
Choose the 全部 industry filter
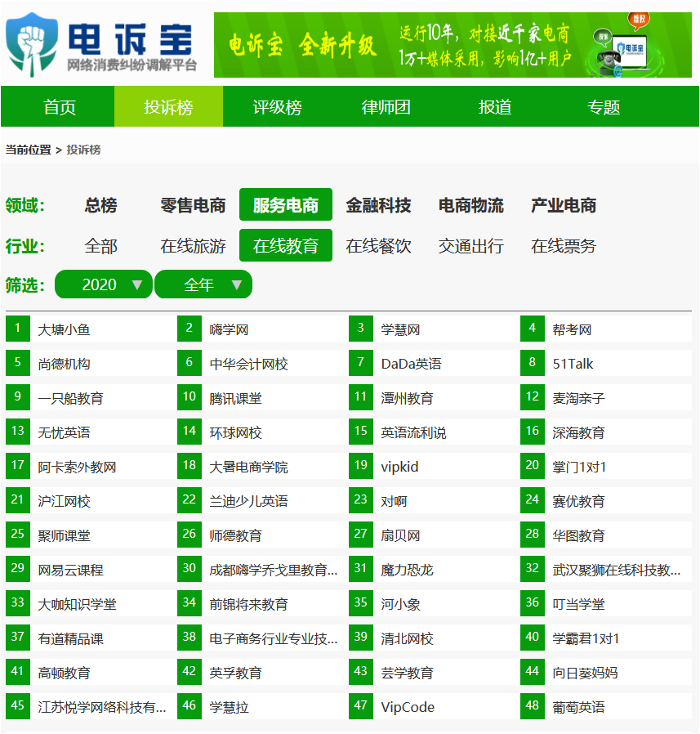[100, 246]
